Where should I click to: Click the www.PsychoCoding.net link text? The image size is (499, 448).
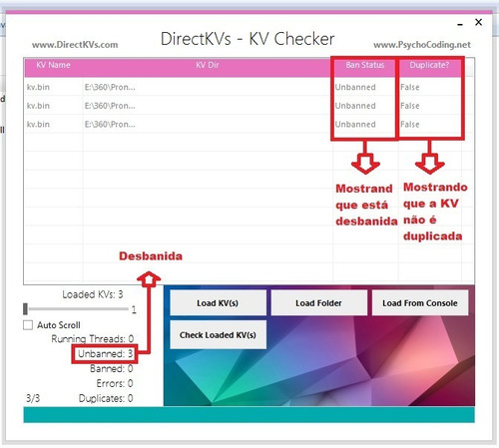(422, 45)
